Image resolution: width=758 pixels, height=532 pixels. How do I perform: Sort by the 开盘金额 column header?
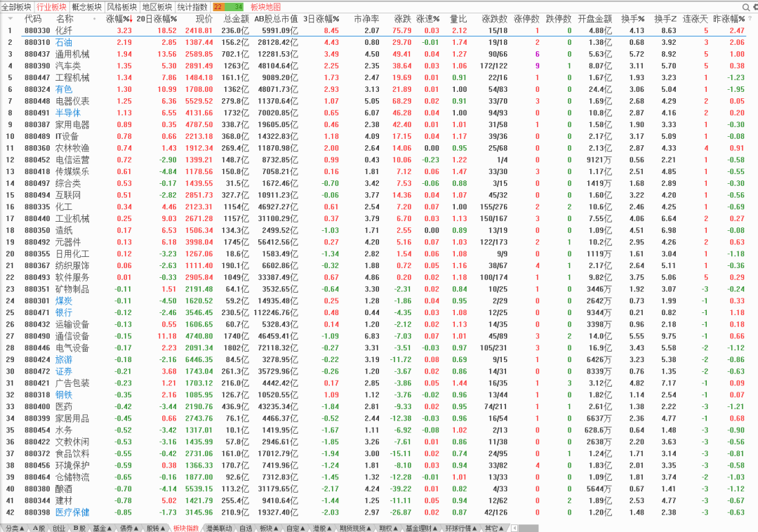[x=594, y=19]
